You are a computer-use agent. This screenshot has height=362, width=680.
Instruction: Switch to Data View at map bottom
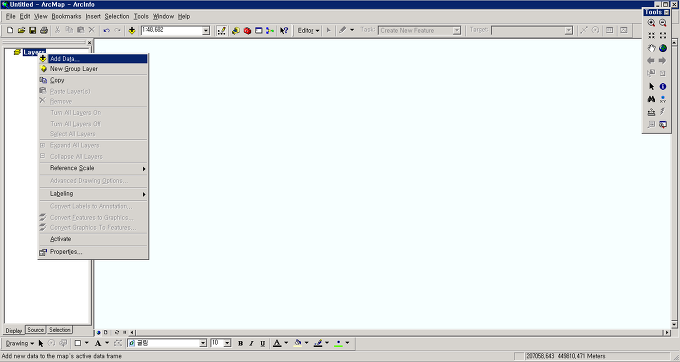click(98, 333)
